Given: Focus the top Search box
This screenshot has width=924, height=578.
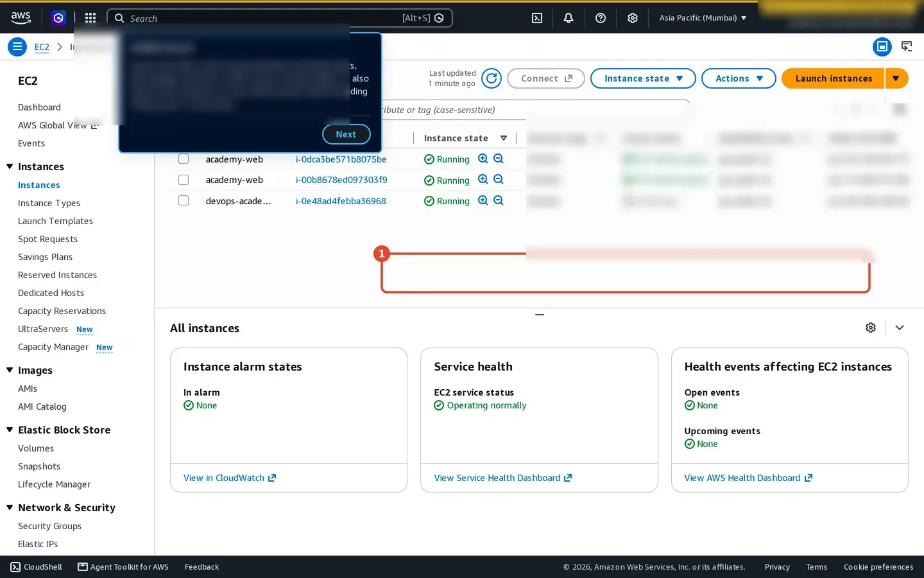Looking at the screenshot, I should coord(279,18).
